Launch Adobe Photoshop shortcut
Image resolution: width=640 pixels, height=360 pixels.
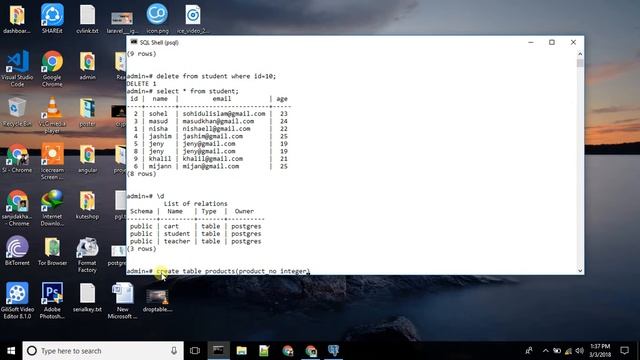pyautogui.click(x=52, y=301)
